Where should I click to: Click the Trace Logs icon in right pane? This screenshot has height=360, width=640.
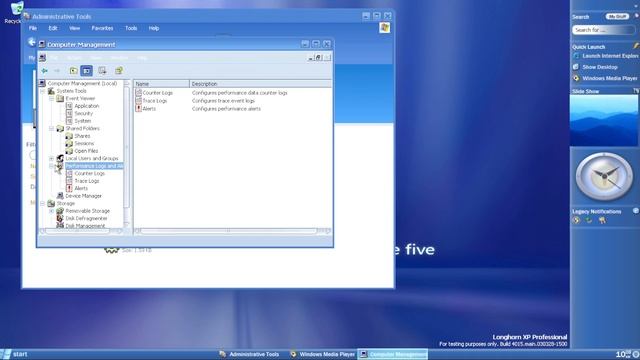click(139, 101)
